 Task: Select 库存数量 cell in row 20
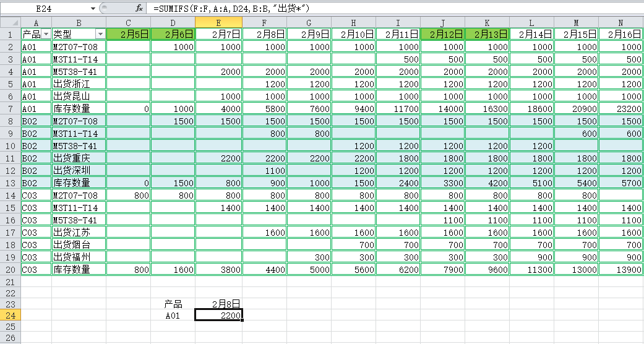(79, 269)
